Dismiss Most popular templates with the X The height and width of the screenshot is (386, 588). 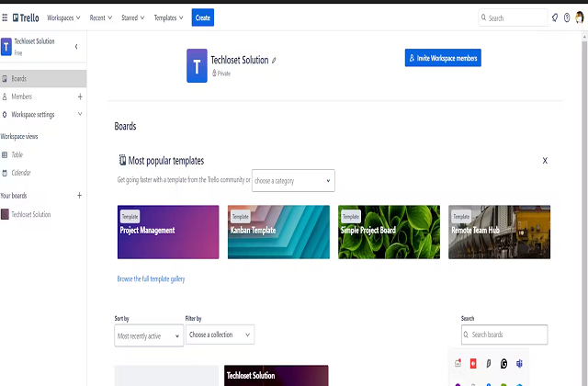pyautogui.click(x=545, y=161)
